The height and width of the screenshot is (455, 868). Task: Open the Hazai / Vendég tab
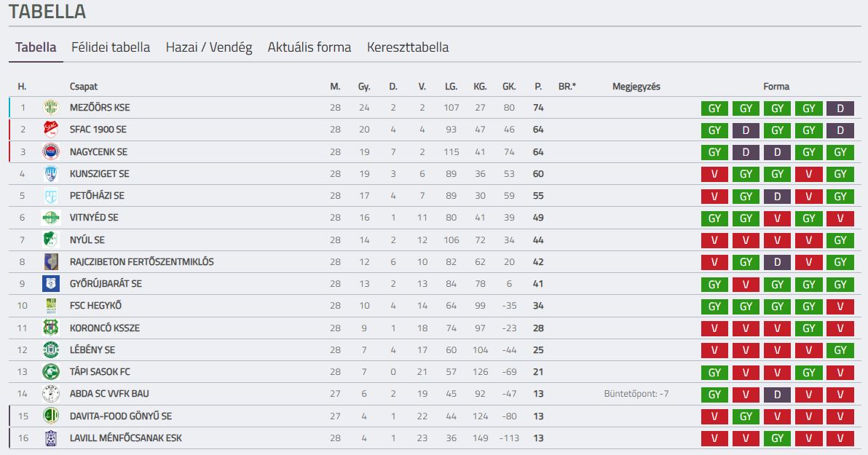click(x=209, y=47)
